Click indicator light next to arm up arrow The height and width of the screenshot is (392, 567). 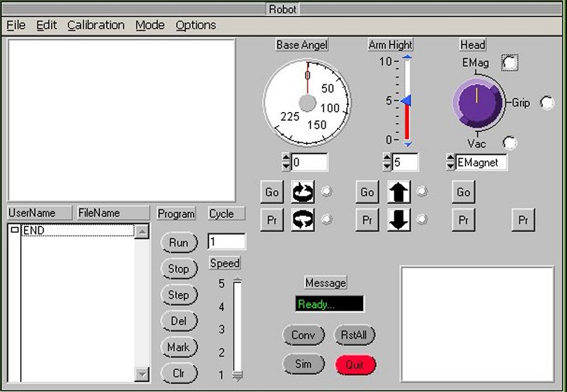coord(422,192)
